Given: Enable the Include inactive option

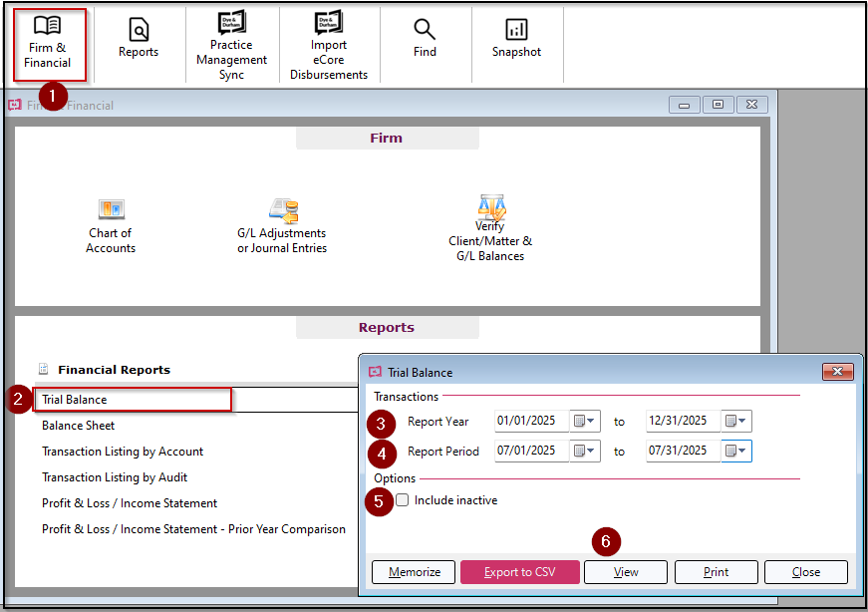Looking at the screenshot, I should click(402, 500).
